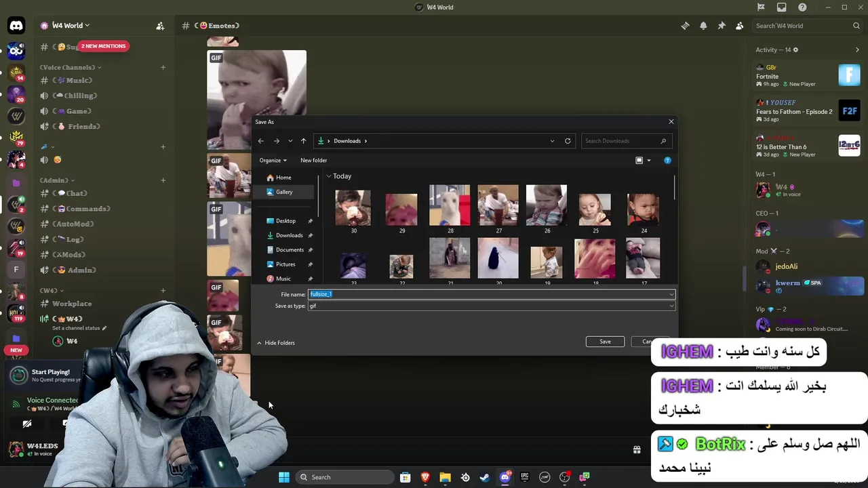Screen dimensions: 868x488
Task: Open the Log text channel
Action: tap(67, 239)
